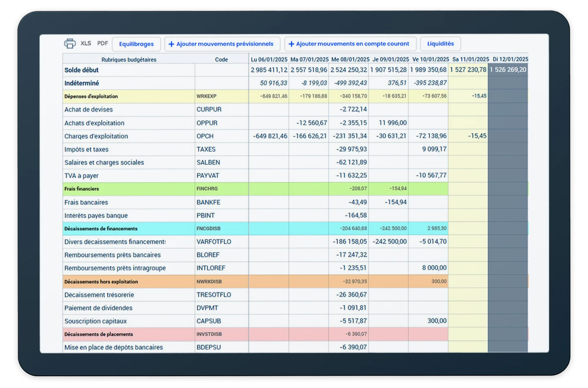Click Ajouter mouvements en compte courant
588x388 pixels.
click(x=349, y=44)
